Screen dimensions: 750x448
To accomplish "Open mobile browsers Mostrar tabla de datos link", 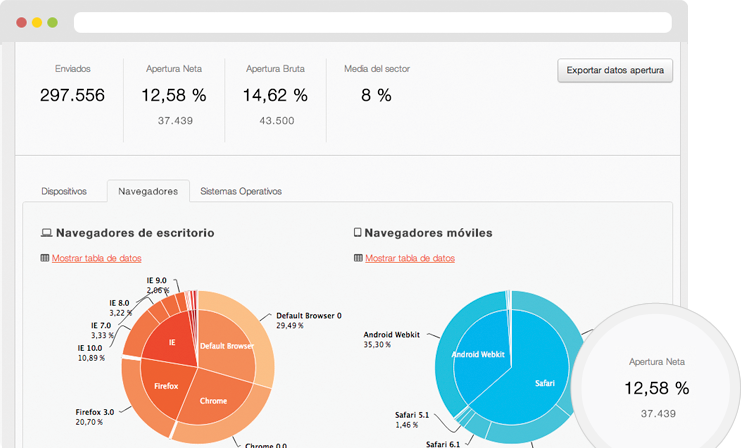I will pos(410,258).
